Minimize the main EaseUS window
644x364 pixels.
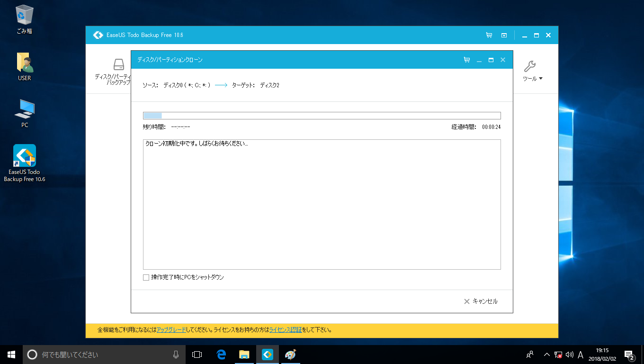[x=525, y=35]
